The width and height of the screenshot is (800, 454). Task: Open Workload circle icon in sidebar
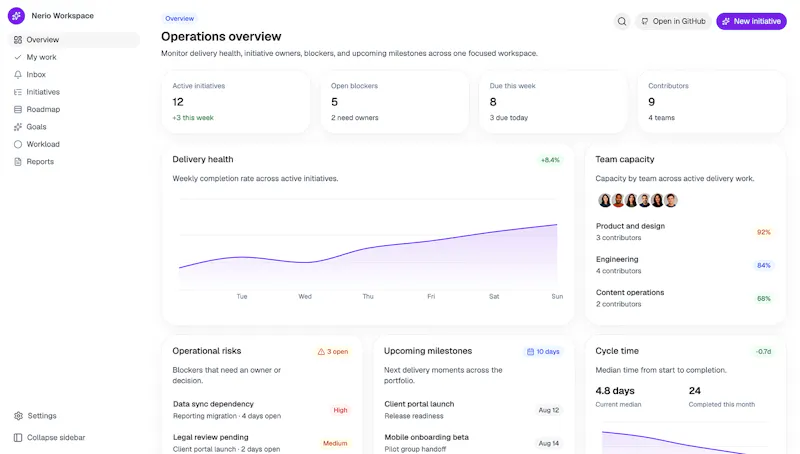click(x=18, y=144)
